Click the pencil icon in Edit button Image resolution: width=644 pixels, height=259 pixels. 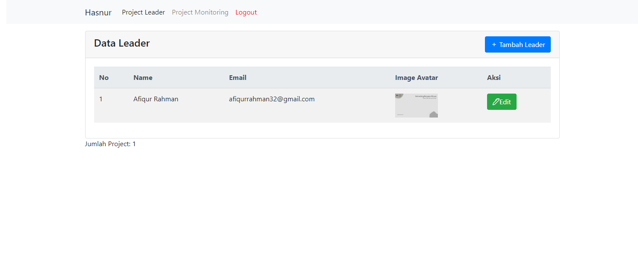coord(496,102)
